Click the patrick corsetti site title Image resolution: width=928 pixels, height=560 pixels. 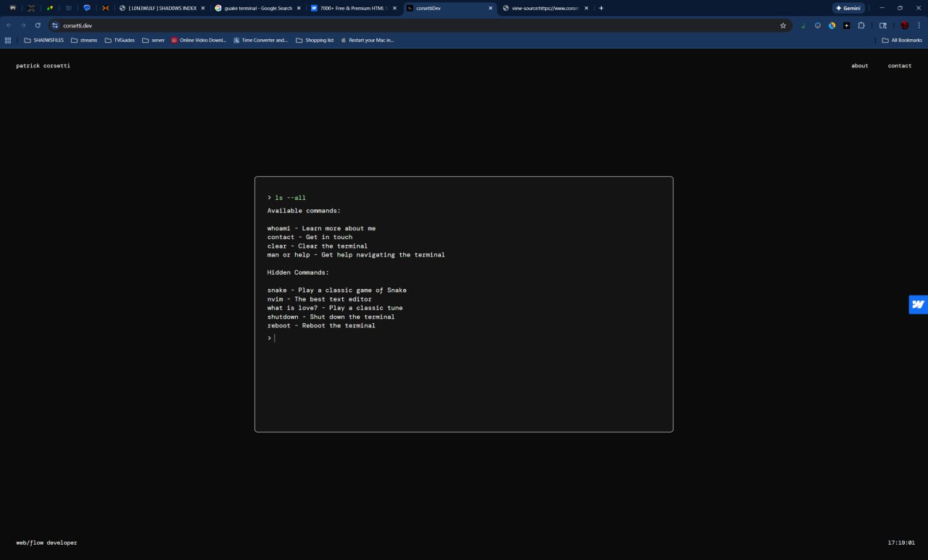(43, 66)
